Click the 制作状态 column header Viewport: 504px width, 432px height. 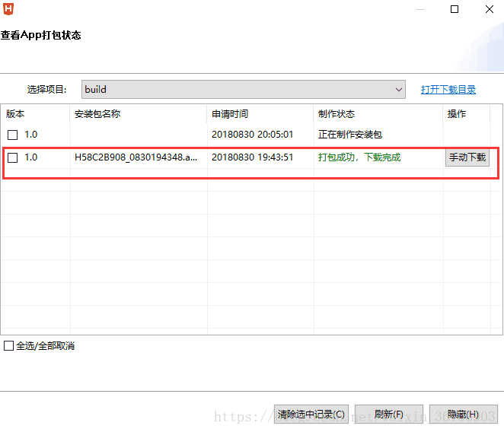[378, 113]
